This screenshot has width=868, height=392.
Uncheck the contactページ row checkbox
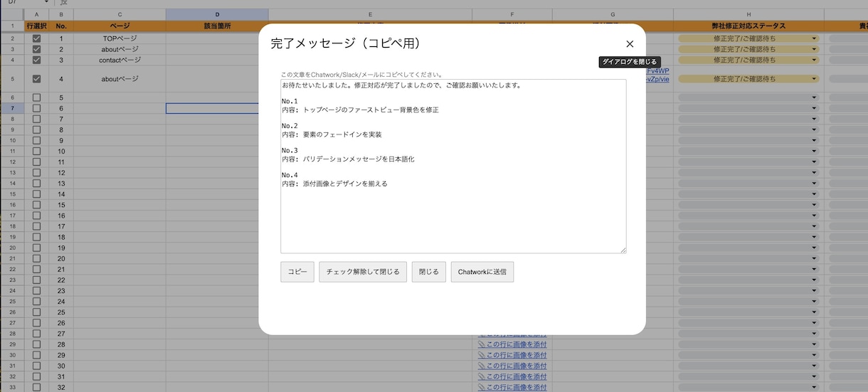click(x=36, y=60)
